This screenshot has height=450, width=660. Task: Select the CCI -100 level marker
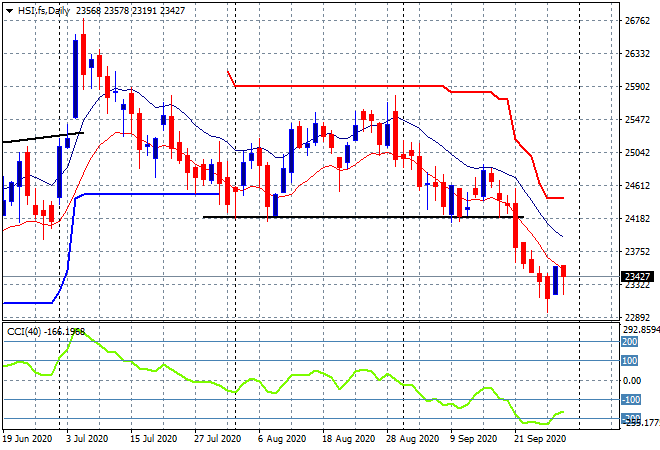coord(631,399)
